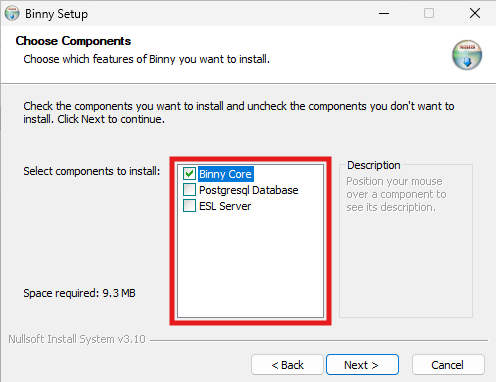Click the Description group label
Viewport: 496px width, 382px height.
[x=373, y=165]
